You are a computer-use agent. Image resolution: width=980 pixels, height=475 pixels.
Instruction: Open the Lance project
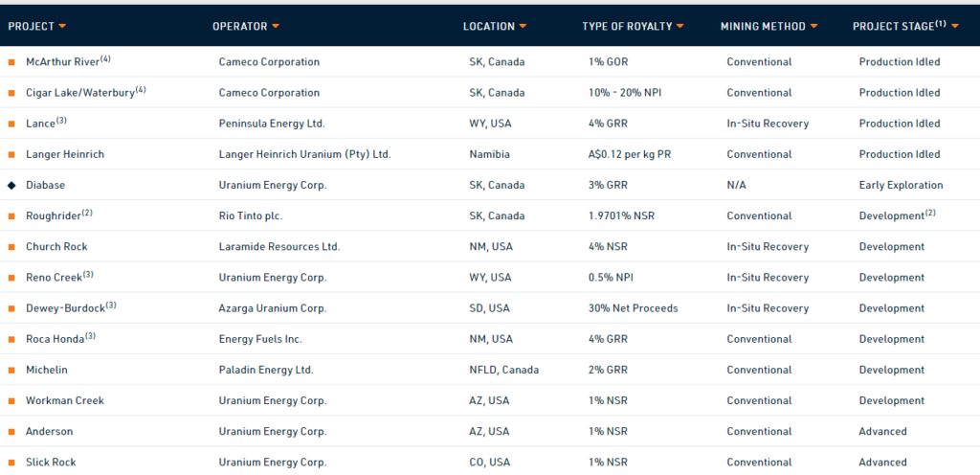point(46,124)
